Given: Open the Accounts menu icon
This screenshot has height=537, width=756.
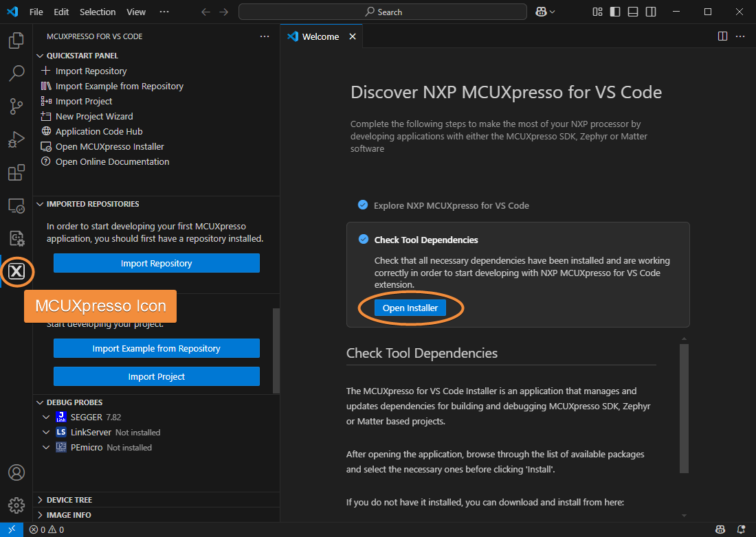Looking at the screenshot, I should [x=16, y=472].
